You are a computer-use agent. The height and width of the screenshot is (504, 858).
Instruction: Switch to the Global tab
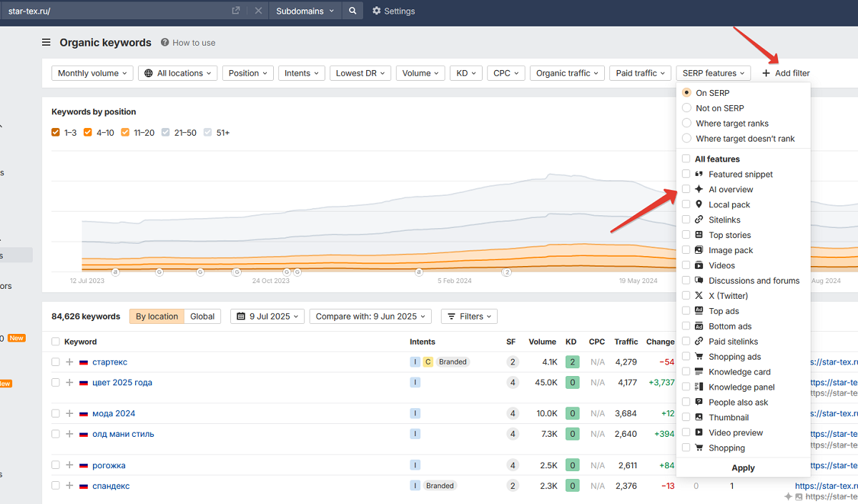pos(202,316)
